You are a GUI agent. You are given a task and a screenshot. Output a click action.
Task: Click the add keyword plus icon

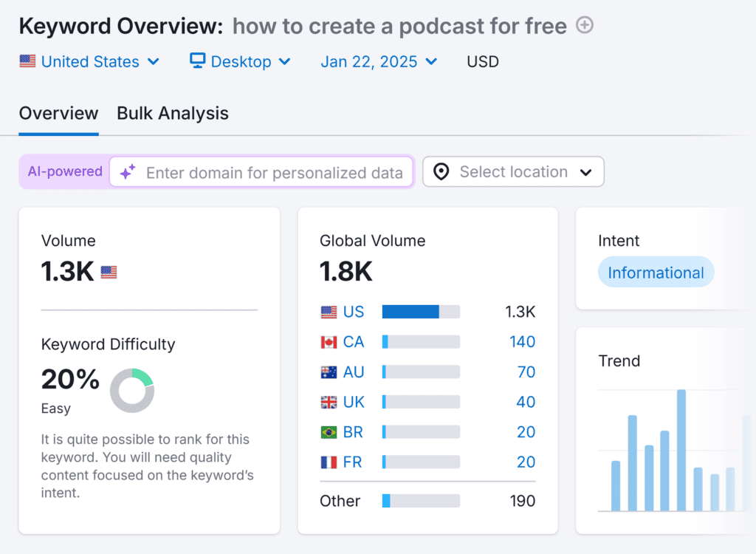pos(584,25)
